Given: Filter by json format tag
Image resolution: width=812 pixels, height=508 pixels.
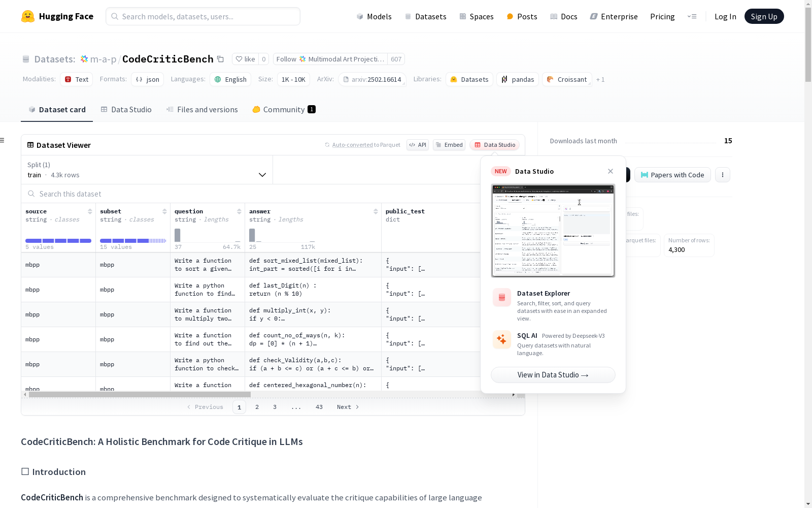Looking at the screenshot, I should (x=147, y=79).
